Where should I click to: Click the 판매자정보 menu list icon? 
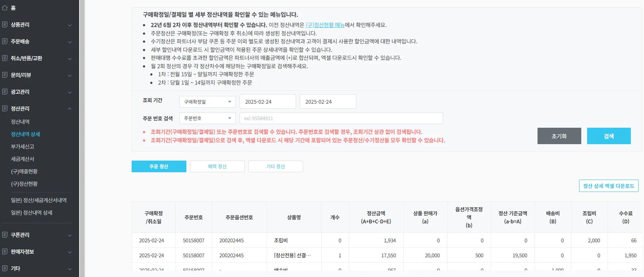point(5,251)
